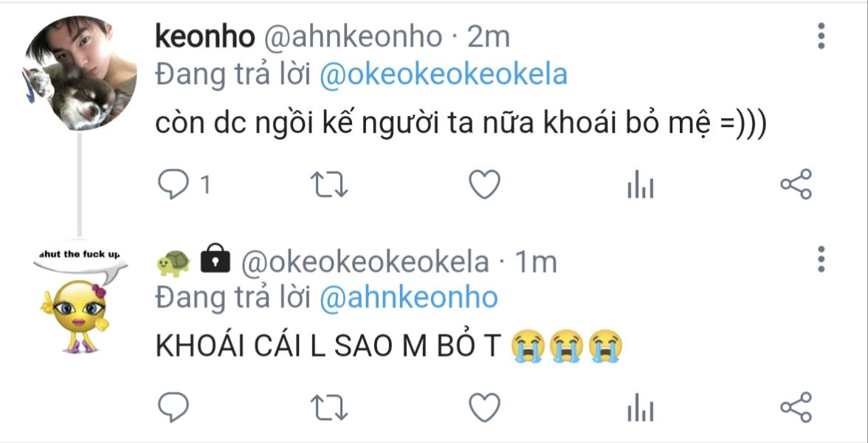Like the turtle user's crying tweet
The height and width of the screenshot is (443, 868).
click(x=485, y=407)
